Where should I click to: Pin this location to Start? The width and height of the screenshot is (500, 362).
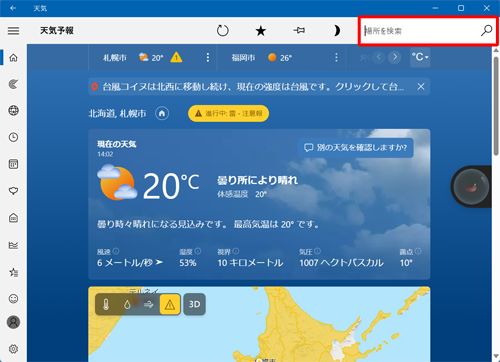click(299, 31)
